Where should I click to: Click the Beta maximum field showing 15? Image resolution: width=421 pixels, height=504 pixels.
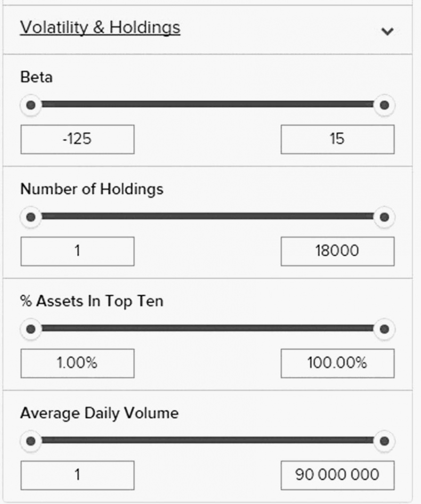pos(337,140)
